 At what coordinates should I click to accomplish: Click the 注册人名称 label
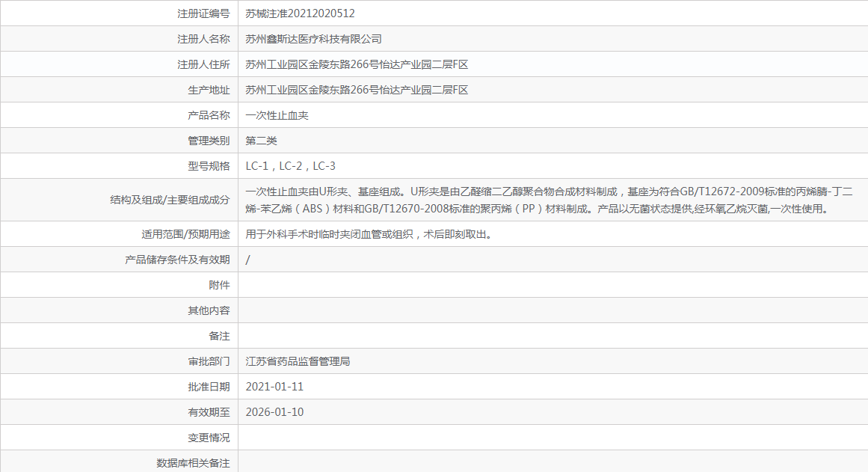coord(203,39)
